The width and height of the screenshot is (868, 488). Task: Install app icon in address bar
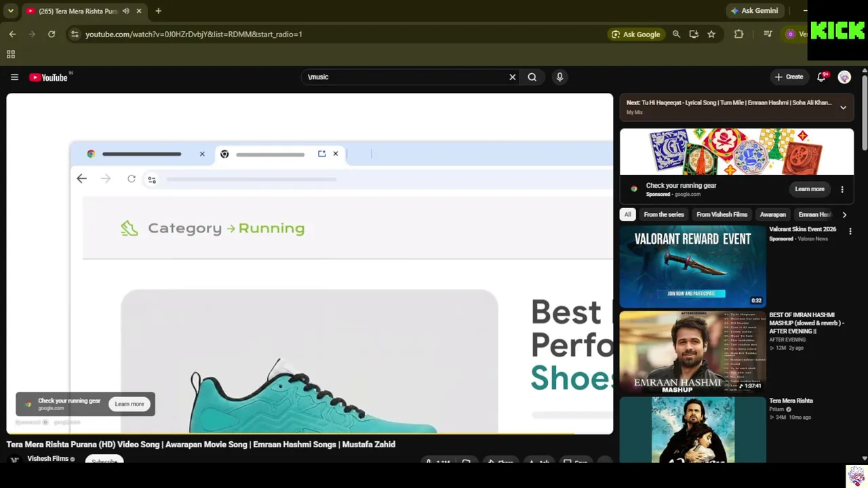pyautogui.click(x=694, y=34)
